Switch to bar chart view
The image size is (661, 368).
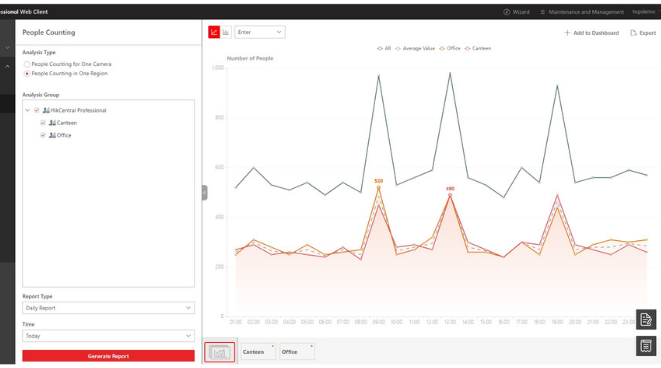point(226,32)
